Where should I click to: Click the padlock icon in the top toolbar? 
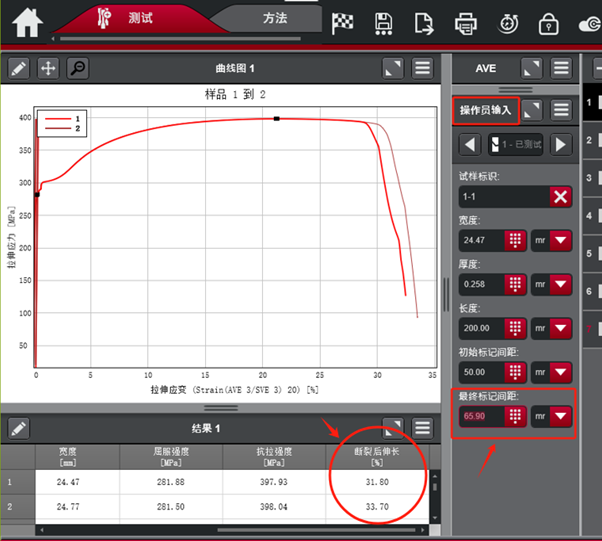(x=547, y=22)
